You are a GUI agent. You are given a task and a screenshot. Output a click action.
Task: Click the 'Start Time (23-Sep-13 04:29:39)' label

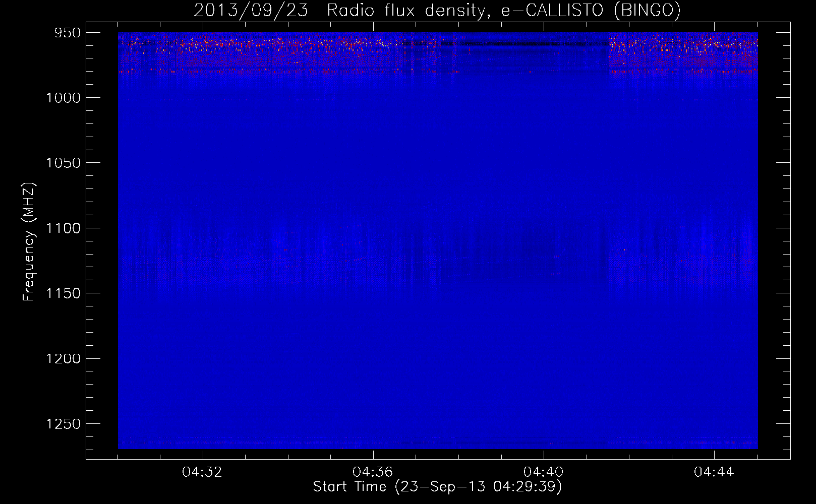coord(437,487)
